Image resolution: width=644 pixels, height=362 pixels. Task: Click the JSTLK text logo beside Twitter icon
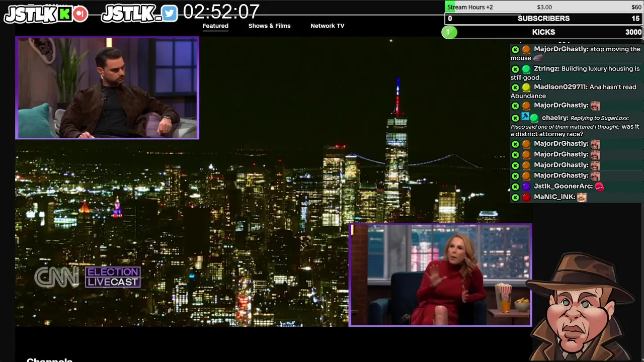(x=131, y=14)
